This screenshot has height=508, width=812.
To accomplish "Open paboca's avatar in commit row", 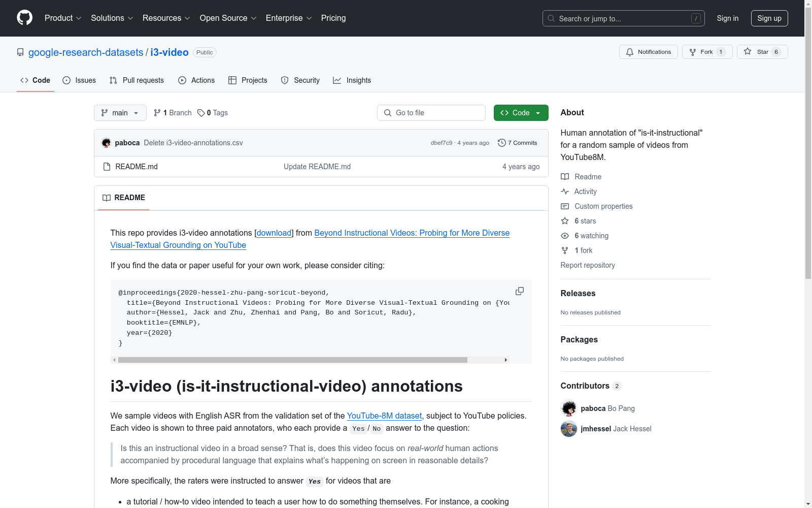I will tap(106, 143).
